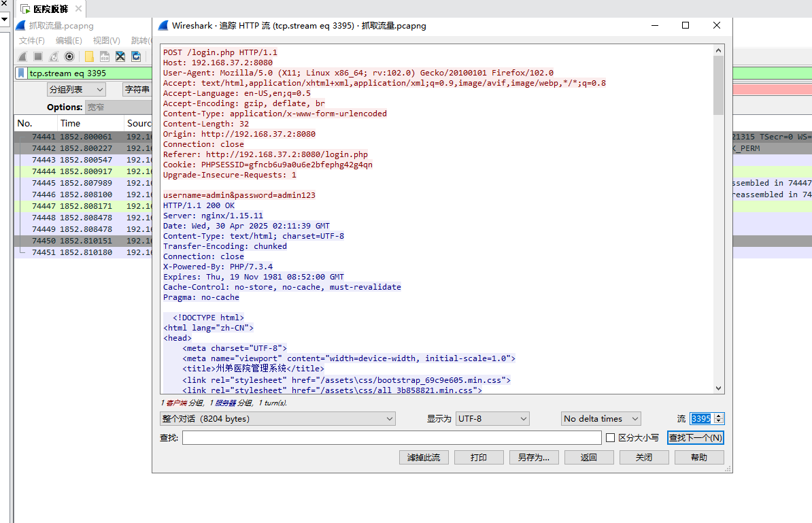Click the save capture file icon
The width and height of the screenshot is (812, 523).
click(x=105, y=56)
